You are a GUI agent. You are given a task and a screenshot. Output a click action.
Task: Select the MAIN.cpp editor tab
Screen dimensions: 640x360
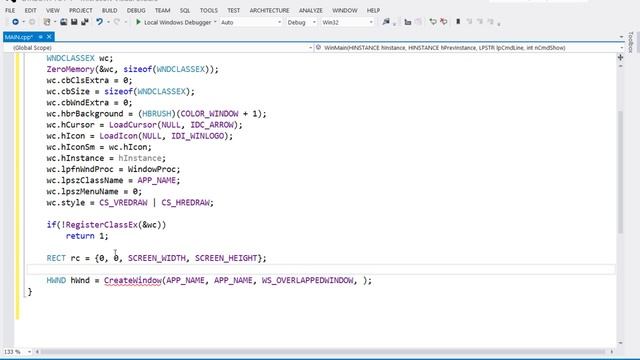[x=19, y=37]
